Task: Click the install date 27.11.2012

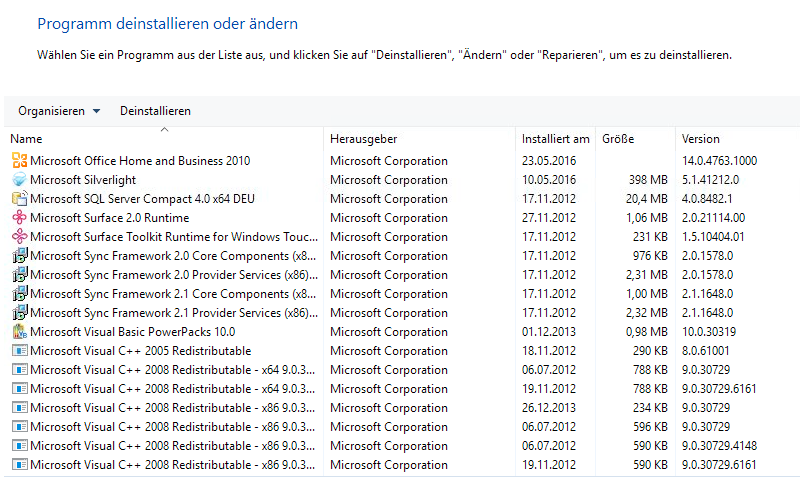Action: [x=549, y=218]
